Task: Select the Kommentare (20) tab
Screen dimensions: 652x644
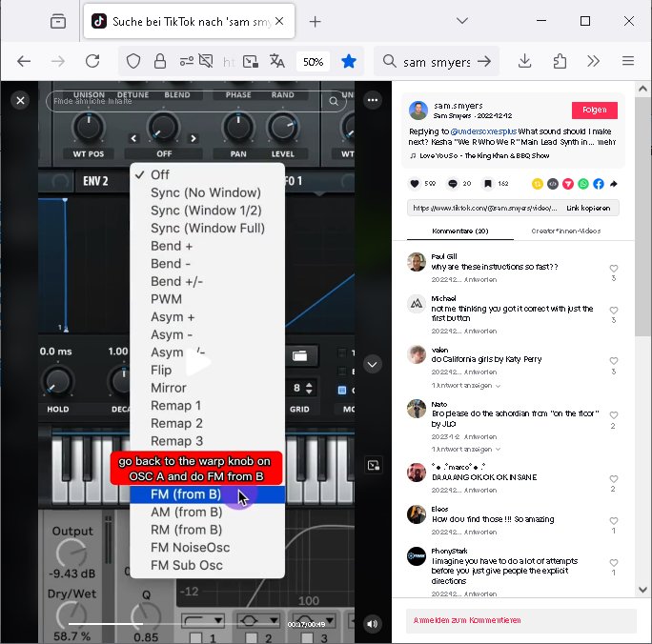Action: tap(458, 231)
